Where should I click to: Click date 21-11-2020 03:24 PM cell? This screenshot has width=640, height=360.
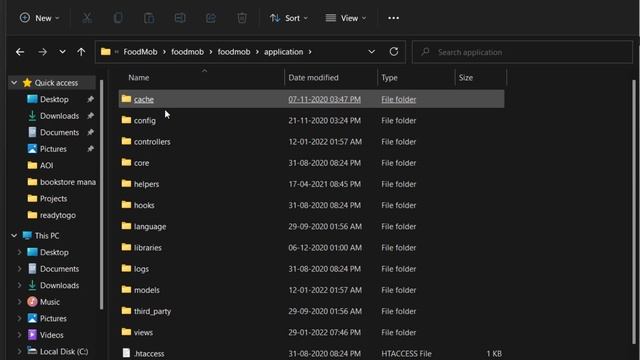324,120
